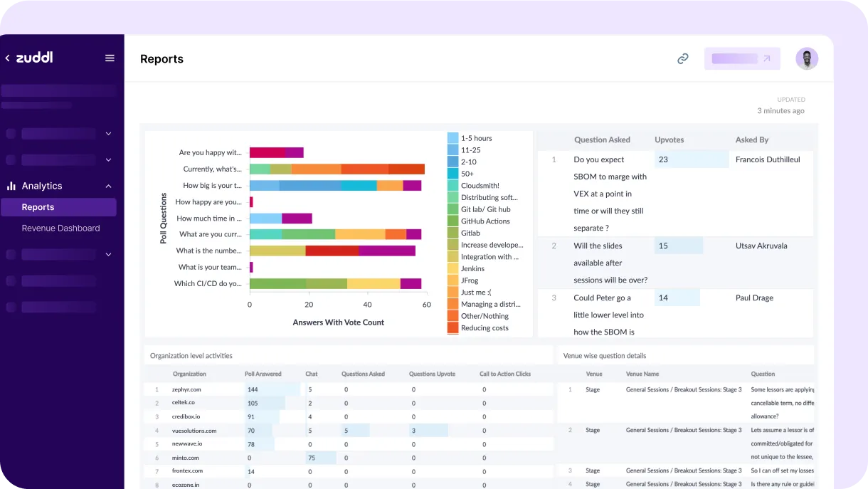868x489 pixels.
Task: Click the Call to Action Clicks header
Action: pyautogui.click(x=505, y=374)
